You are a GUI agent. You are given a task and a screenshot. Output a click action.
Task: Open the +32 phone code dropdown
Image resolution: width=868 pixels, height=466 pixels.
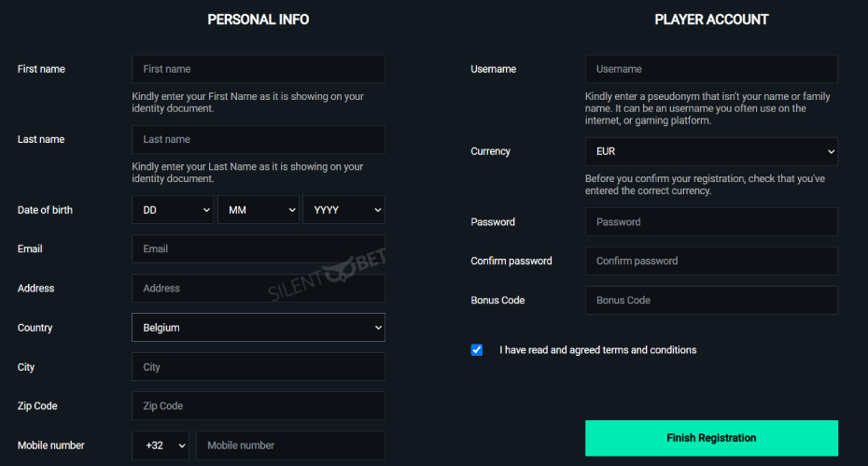click(161, 445)
